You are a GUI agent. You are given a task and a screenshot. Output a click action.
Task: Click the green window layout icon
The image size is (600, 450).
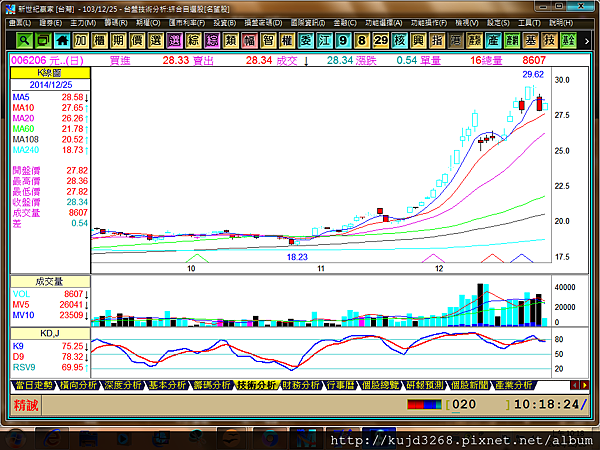(x=43, y=40)
